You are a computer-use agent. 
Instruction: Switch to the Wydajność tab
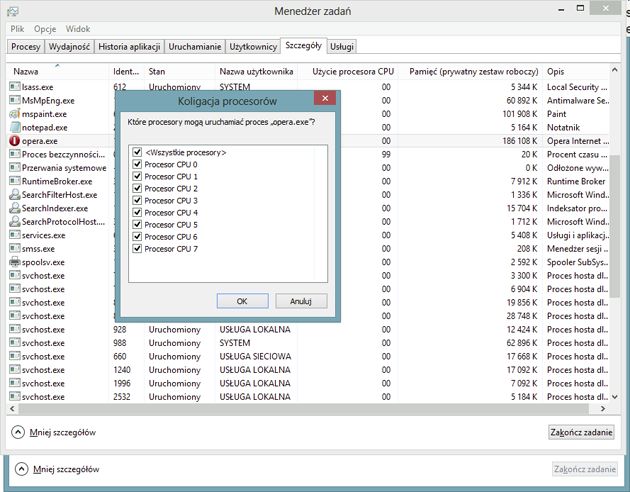point(69,47)
